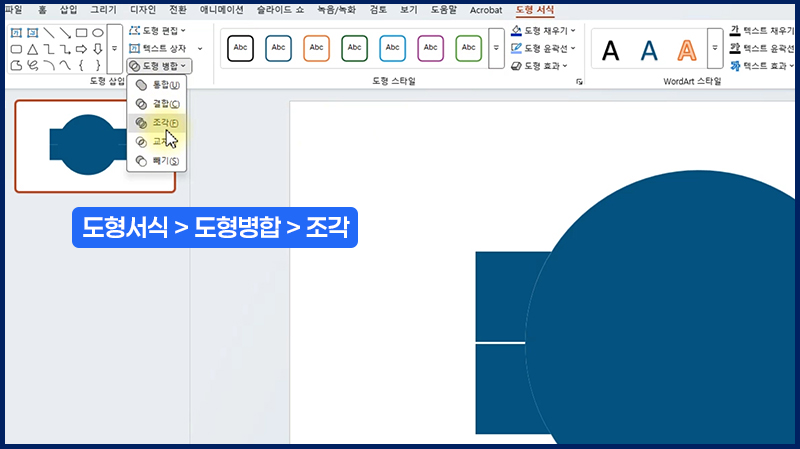Open the 도형 채우기 dropdown
The image size is (800, 449).
[x=543, y=31]
